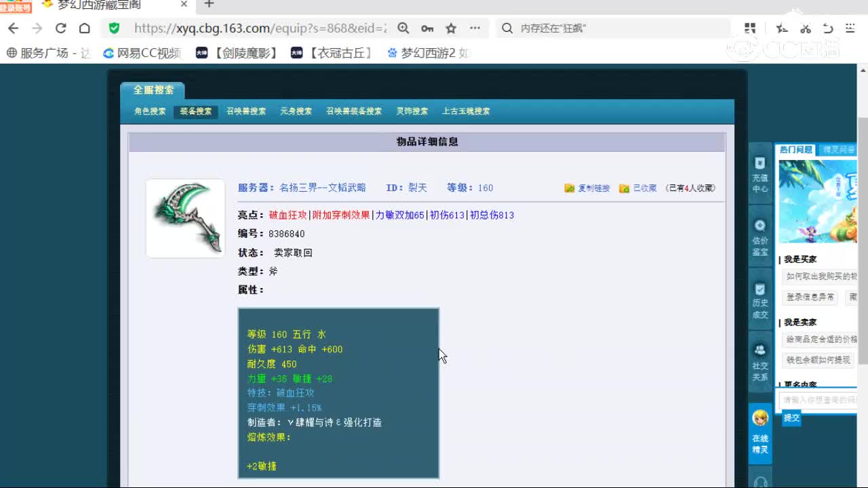Reload the current page
Viewport: 868px width, 488px height.
(x=60, y=28)
